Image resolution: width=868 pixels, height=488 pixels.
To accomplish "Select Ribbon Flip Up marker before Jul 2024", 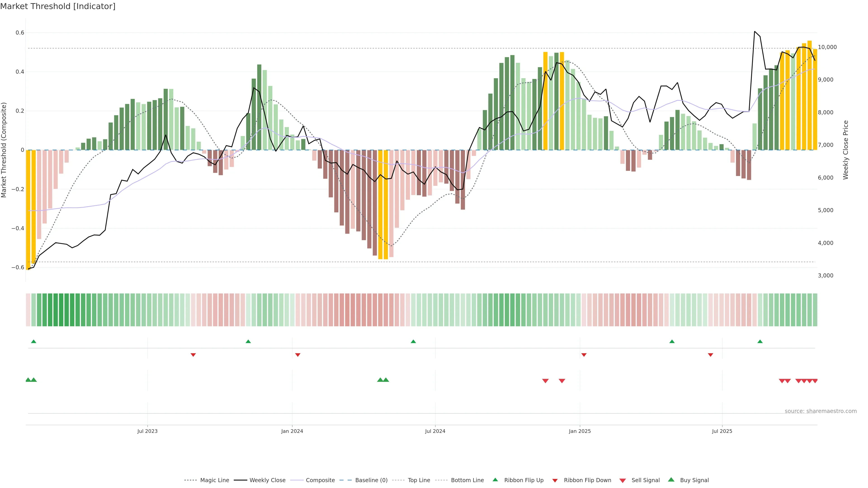I will coord(413,342).
